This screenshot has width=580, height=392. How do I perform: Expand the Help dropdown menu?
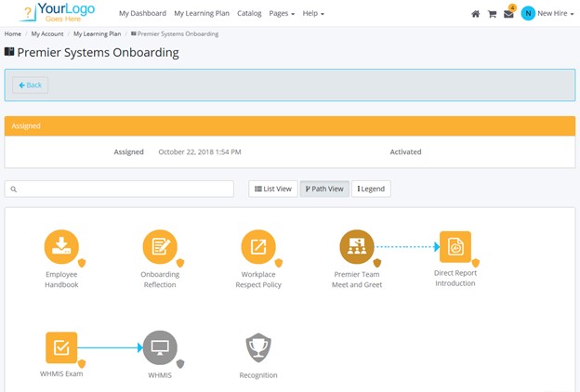click(315, 14)
